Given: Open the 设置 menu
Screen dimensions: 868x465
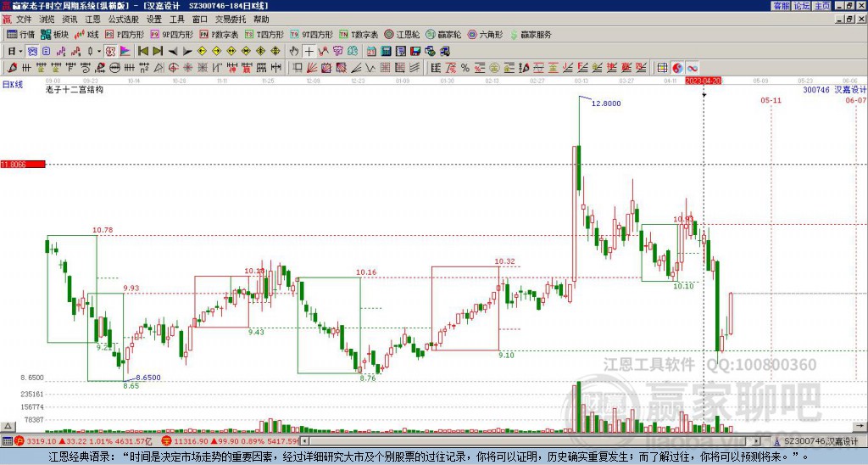Looking at the screenshot, I should (154, 20).
